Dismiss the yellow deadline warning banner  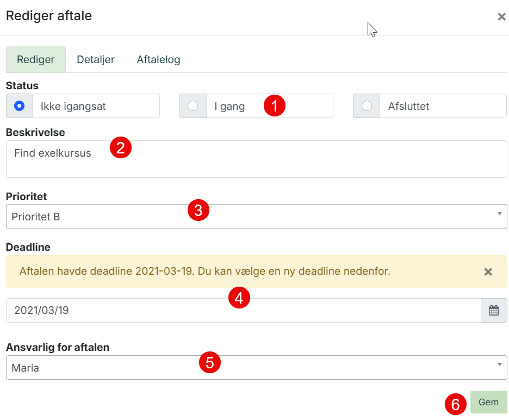pyautogui.click(x=488, y=271)
